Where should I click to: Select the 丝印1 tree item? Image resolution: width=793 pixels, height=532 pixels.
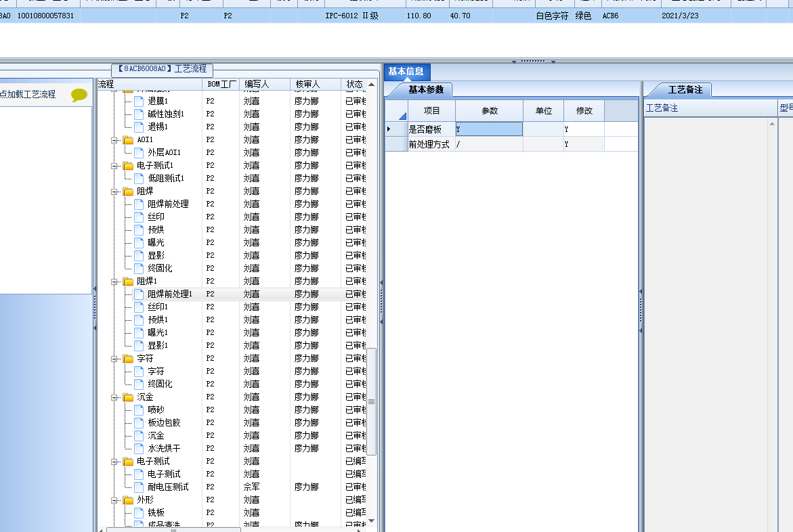tap(158, 307)
